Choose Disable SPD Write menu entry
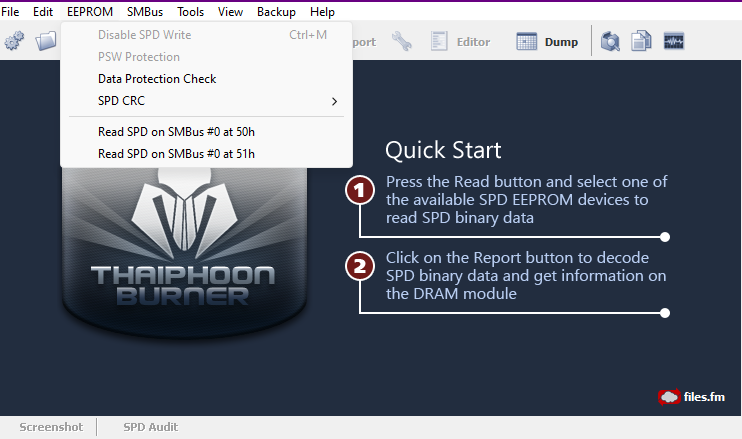Viewport: 742px width, 439px height. (206, 35)
